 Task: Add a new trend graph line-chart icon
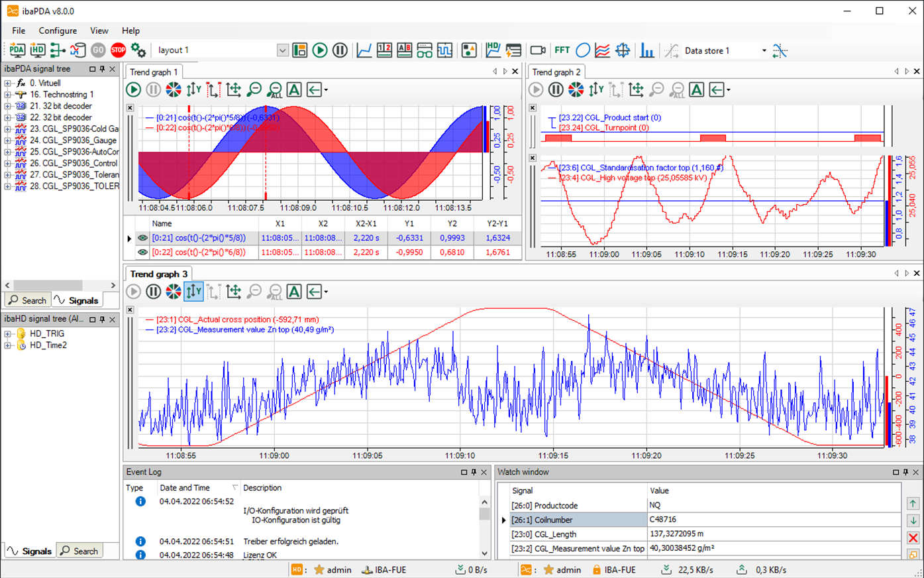coord(364,50)
